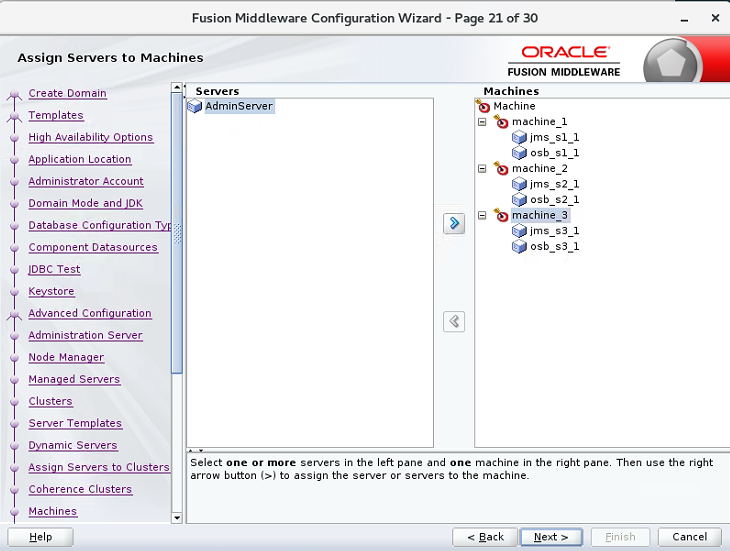
Task: Select the jms_s2_1 server label
Action: click(554, 184)
